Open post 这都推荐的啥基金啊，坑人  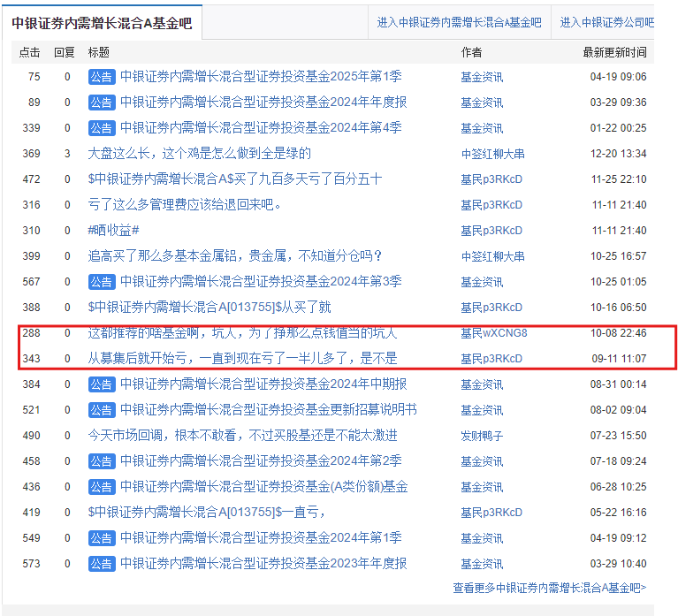click(242, 333)
